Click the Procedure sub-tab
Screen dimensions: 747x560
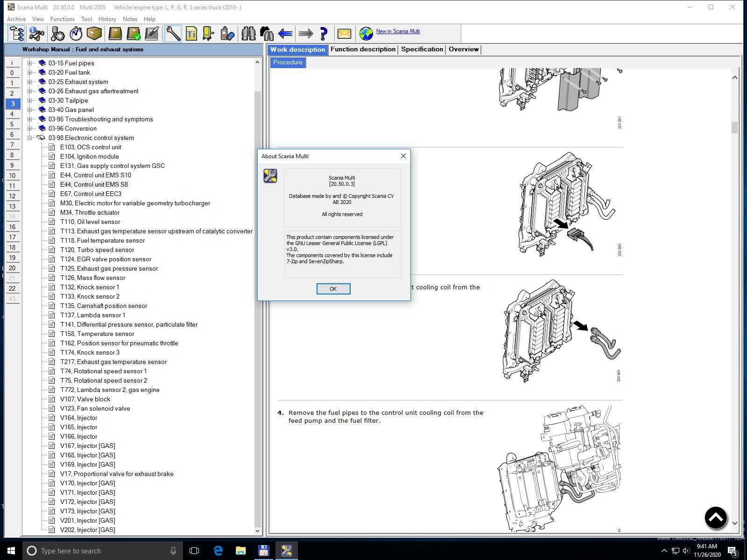point(288,63)
